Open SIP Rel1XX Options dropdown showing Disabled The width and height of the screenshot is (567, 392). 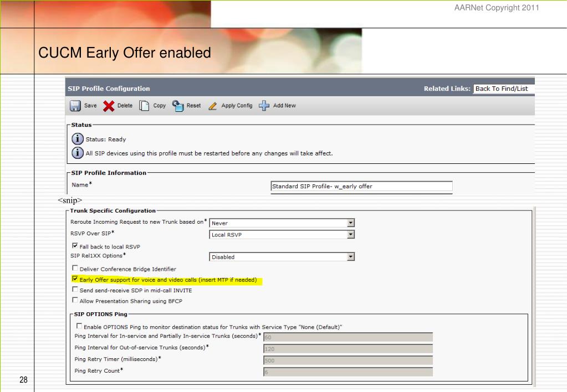[x=282, y=257]
